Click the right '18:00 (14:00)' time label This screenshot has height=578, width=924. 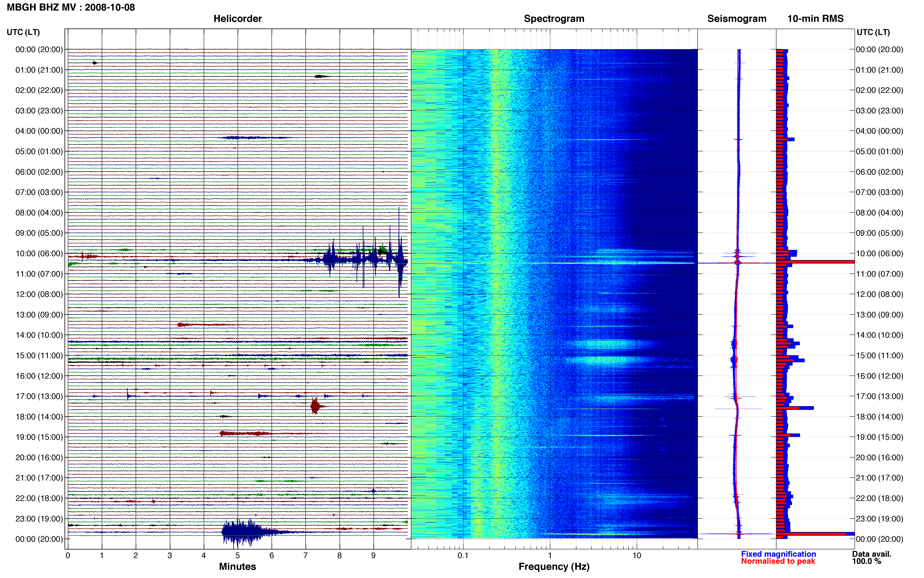[879, 417]
